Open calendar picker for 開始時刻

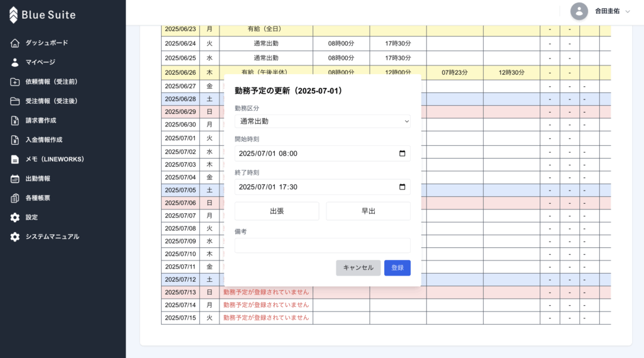[x=402, y=154]
